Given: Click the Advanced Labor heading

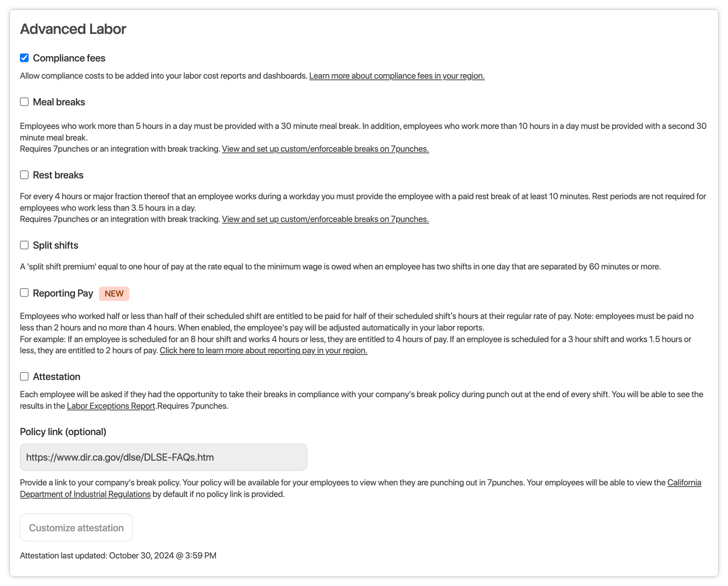Looking at the screenshot, I should pos(73,29).
